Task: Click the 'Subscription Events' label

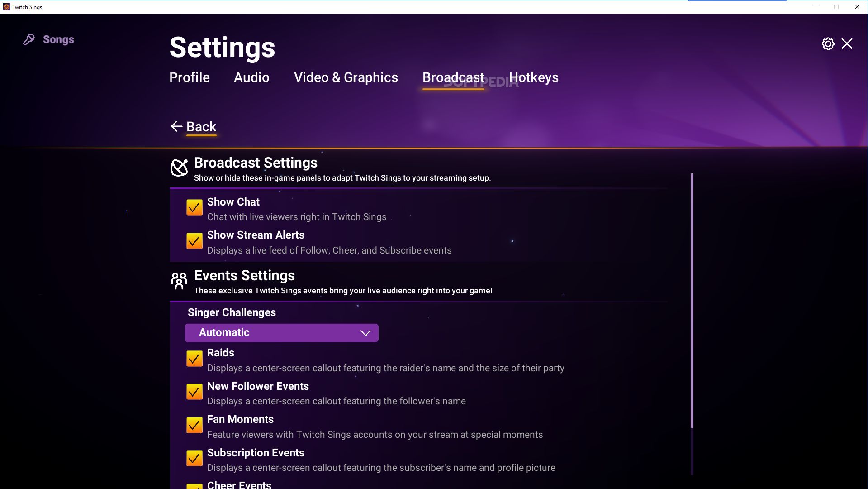Action: [x=256, y=453]
